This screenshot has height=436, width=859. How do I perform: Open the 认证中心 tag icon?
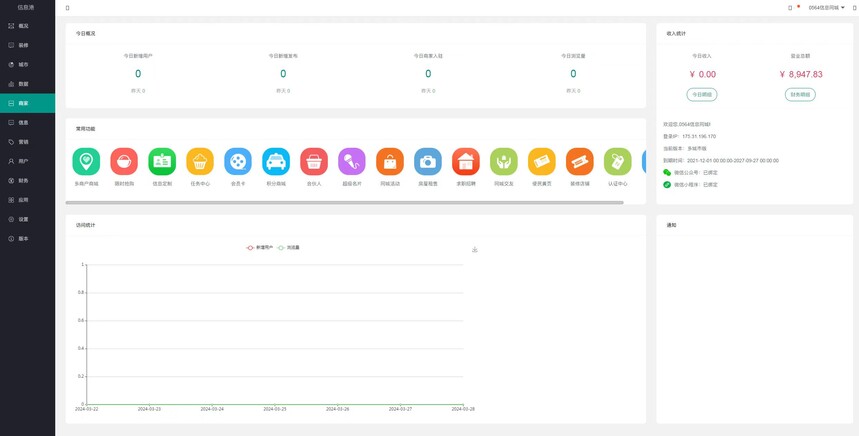[618, 162]
